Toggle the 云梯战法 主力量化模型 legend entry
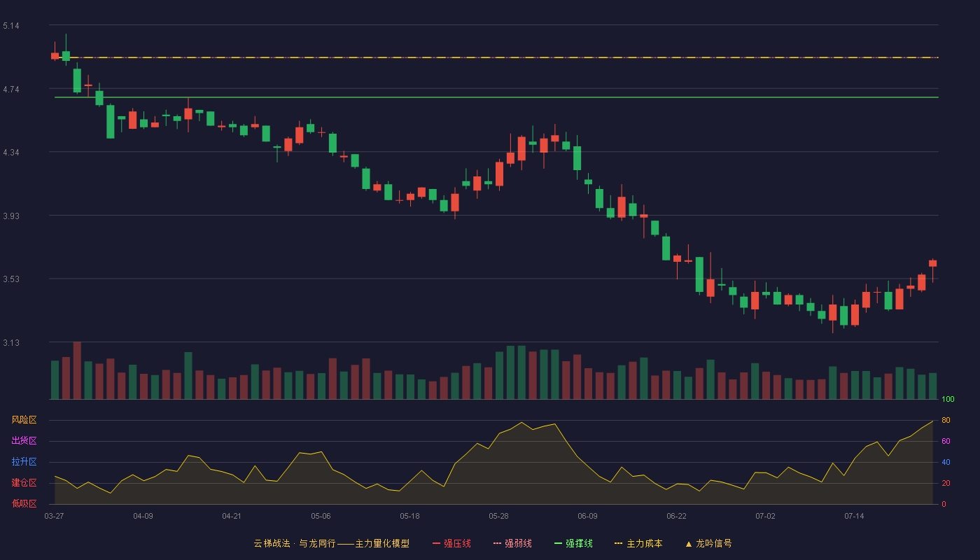 click(x=331, y=543)
